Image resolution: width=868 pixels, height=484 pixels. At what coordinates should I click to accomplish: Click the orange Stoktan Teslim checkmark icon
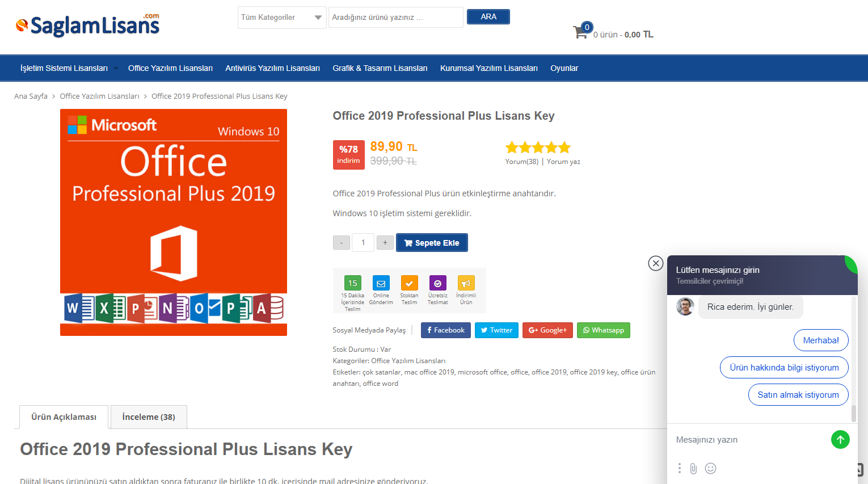coord(410,283)
